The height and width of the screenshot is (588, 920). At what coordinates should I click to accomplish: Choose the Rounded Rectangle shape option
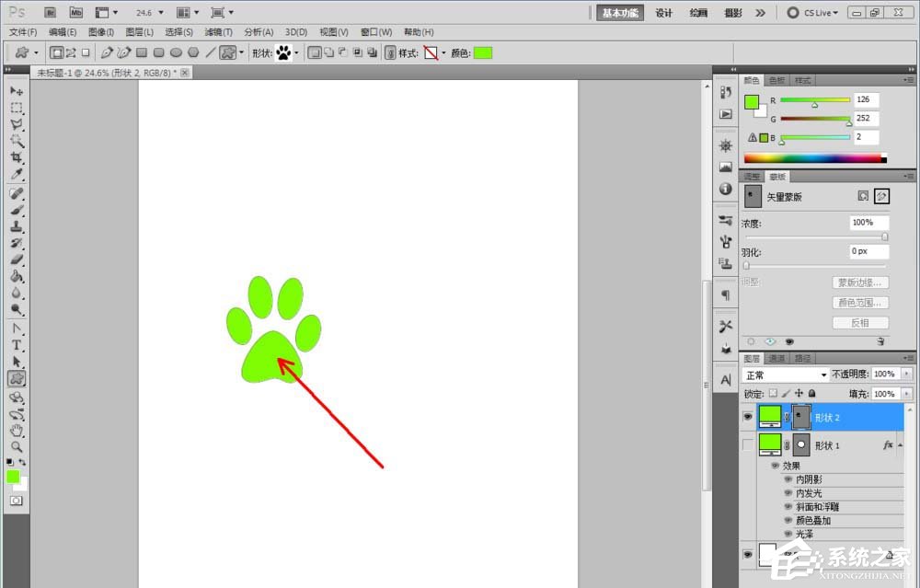[158, 52]
